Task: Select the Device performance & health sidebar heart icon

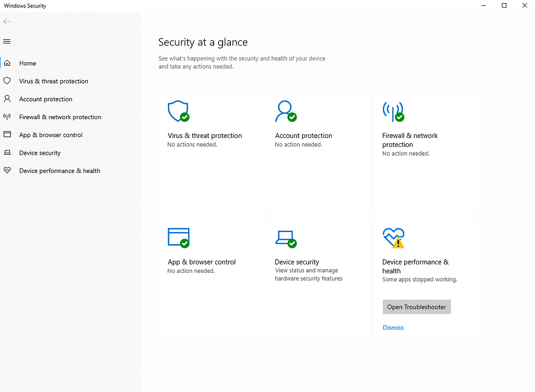Action: point(7,170)
